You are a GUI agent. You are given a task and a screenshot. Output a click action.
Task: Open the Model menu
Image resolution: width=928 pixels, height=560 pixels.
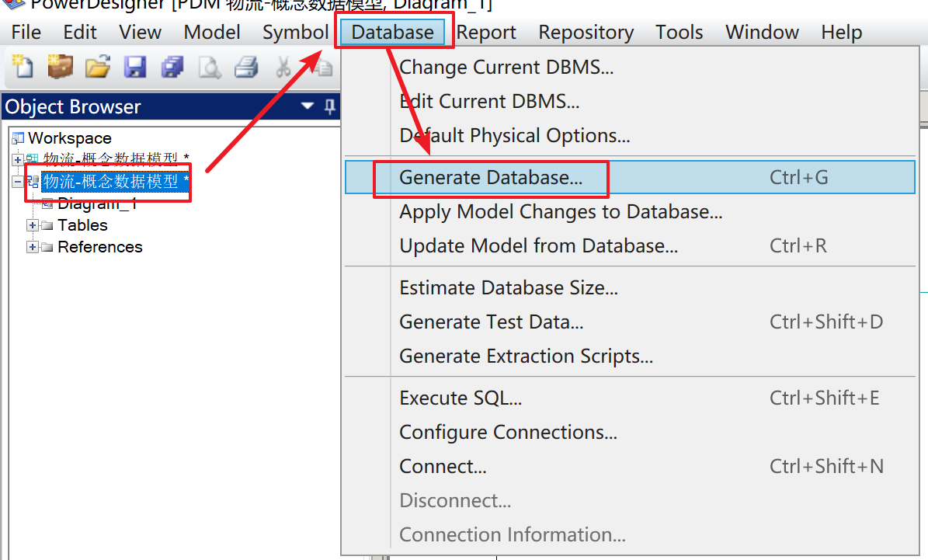coord(212,32)
